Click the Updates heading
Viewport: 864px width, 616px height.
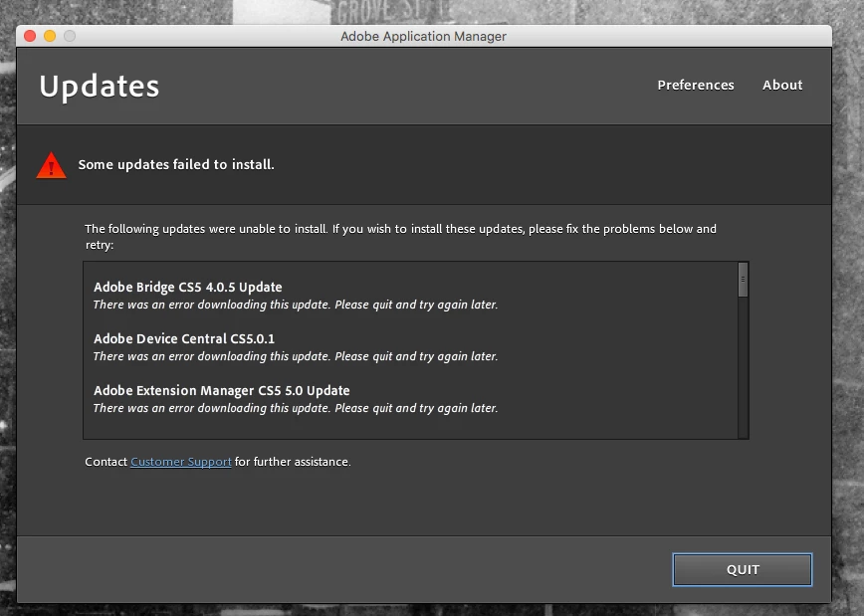(100, 87)
